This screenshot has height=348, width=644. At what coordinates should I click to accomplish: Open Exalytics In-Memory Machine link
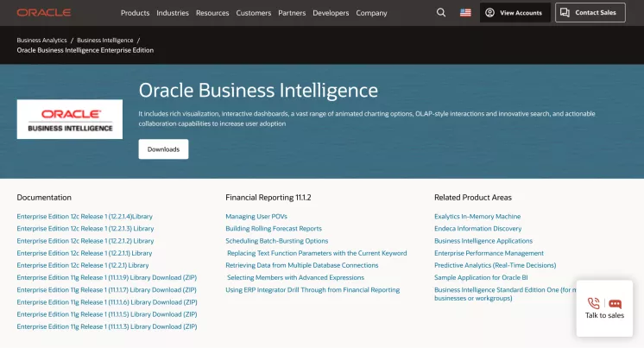[477, 216]
